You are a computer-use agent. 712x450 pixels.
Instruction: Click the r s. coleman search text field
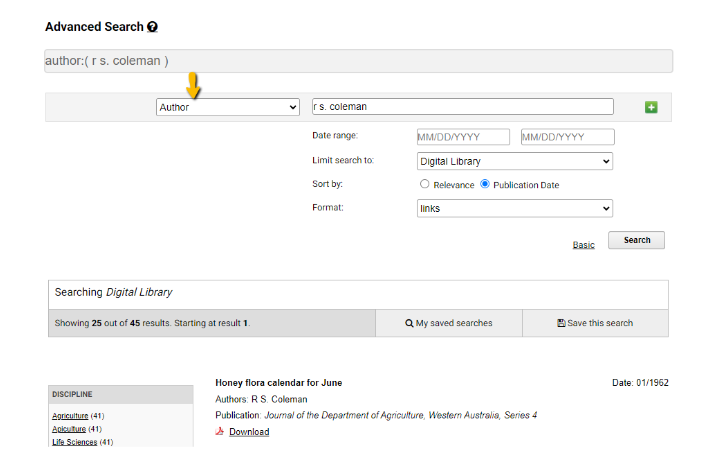pyautogui.click(x=463, y=107)
